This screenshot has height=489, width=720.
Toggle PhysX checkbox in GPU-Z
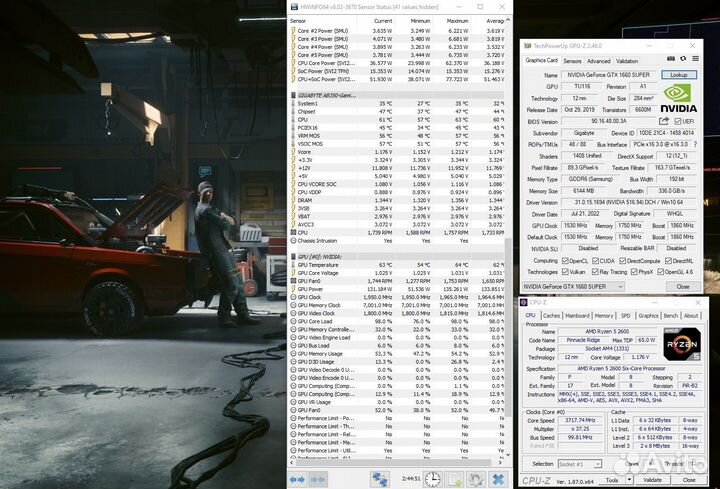(634, 272)
